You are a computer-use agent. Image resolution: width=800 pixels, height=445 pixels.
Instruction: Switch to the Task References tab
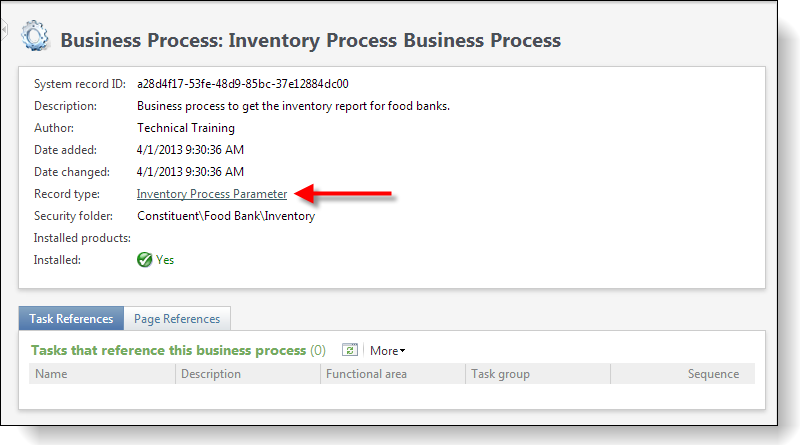(x=71, y=319)
